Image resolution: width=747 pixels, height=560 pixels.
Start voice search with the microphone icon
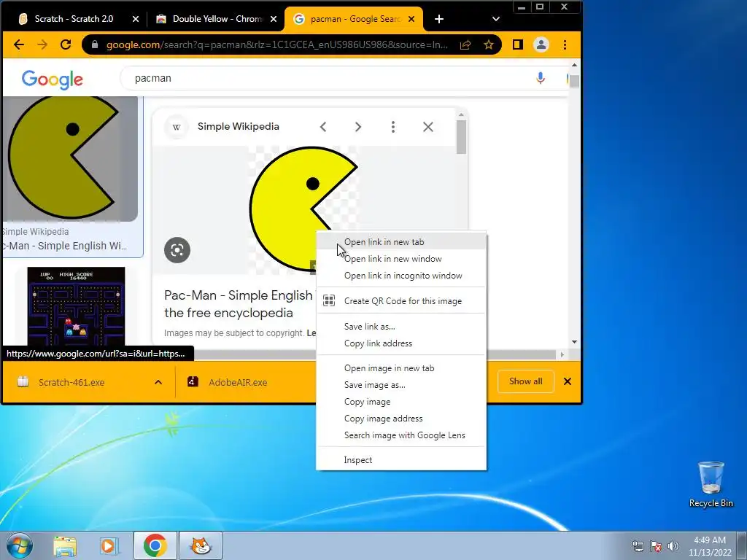[541, 78]
